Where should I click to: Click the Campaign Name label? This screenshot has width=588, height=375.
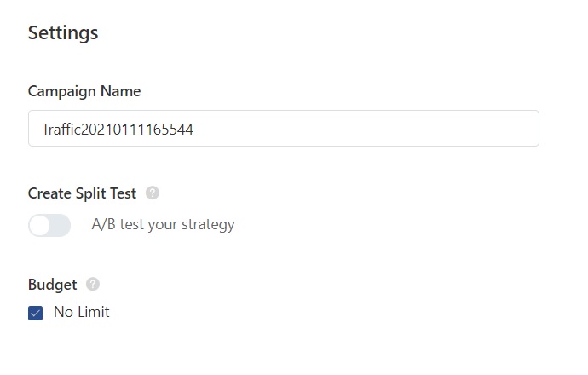pyautogui.click(x=84, y=91)
